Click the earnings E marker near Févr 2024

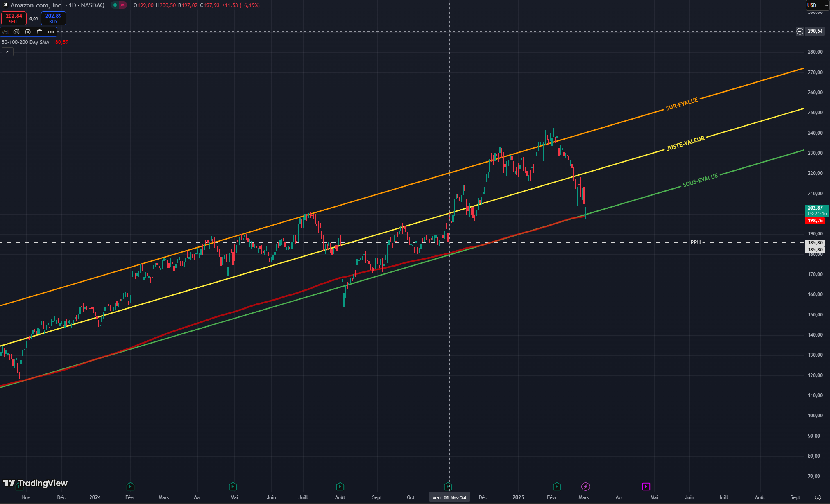(130, 486)
